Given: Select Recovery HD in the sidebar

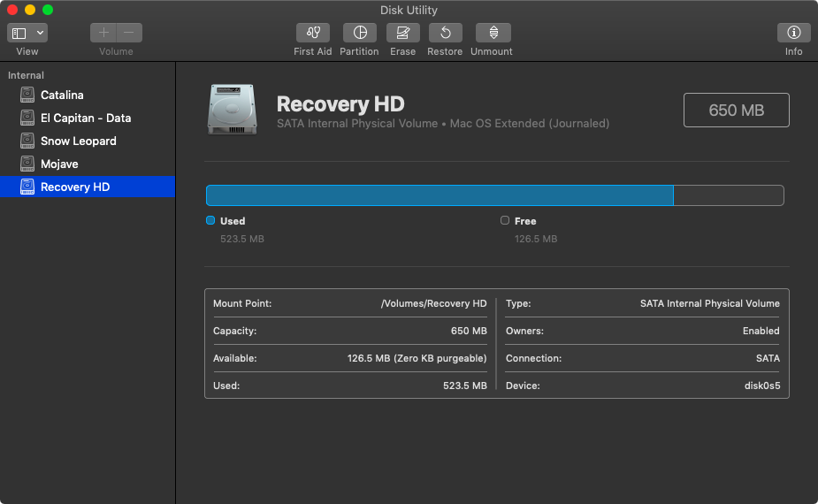Looking at the screenshot, I should (88, 187).
